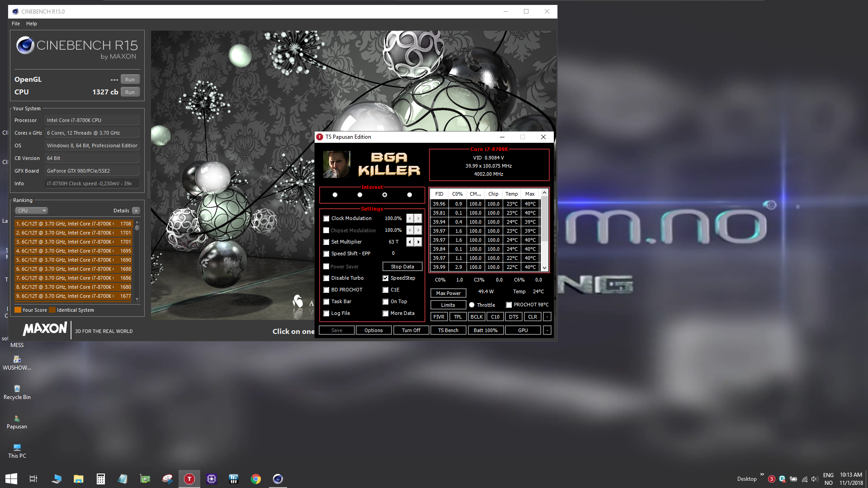
Task: Open the File menu in Cinebench
Action: [x=16, y=23]
